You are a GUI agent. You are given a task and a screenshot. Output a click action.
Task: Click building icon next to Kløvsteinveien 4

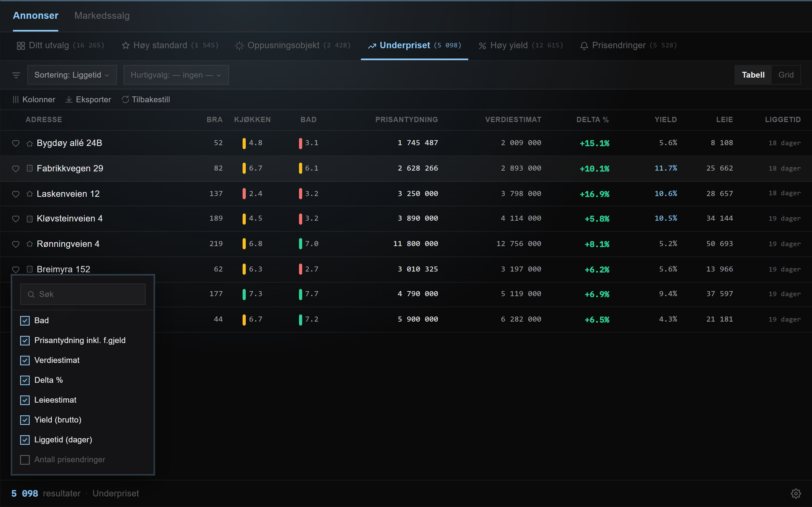(x=29, y=219)
